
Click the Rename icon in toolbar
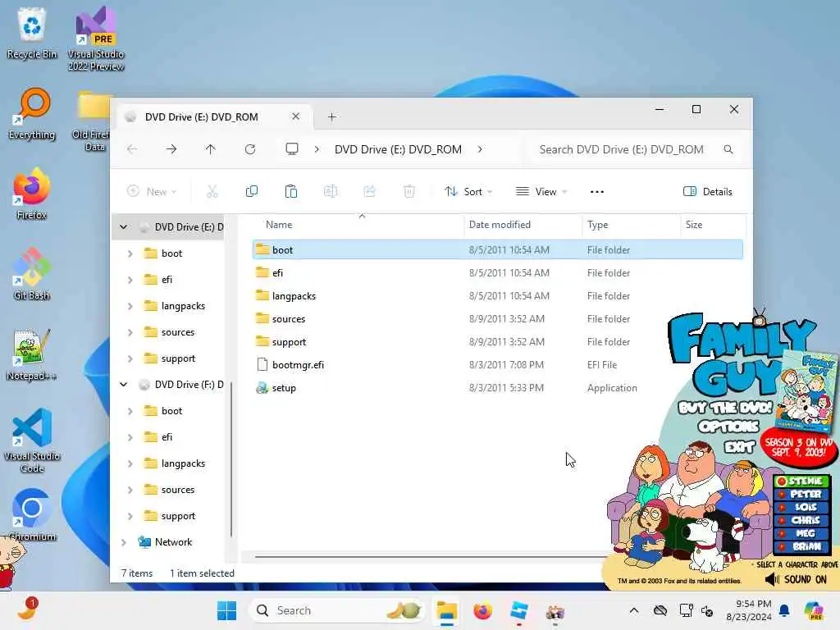tap(331, 191)
